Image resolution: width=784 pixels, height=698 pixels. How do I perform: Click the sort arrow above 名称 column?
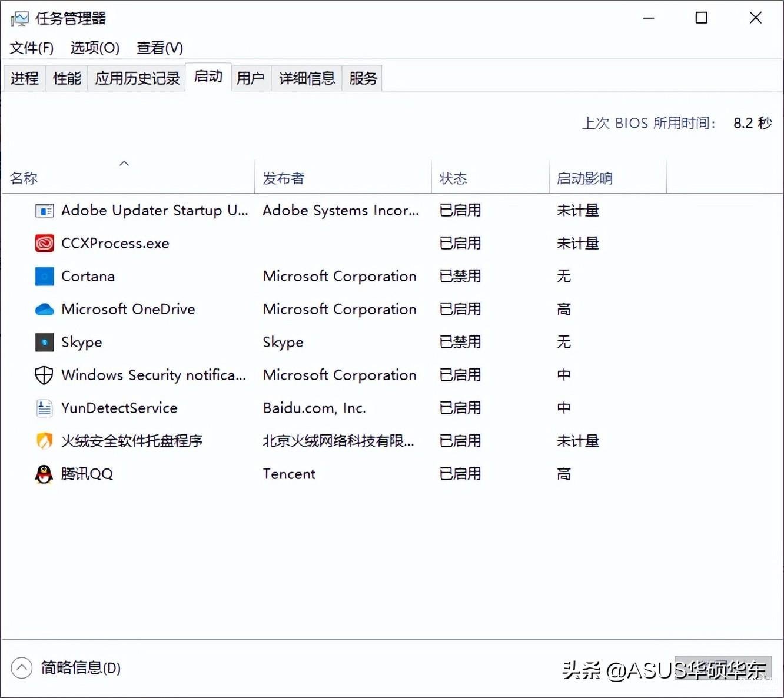click(x=124, y=164)
